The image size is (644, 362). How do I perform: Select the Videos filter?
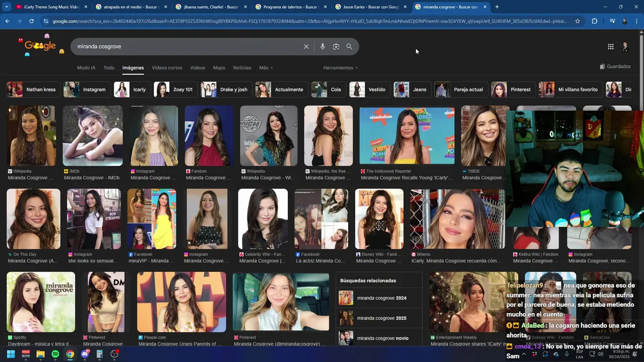click(x=198, y=68)
